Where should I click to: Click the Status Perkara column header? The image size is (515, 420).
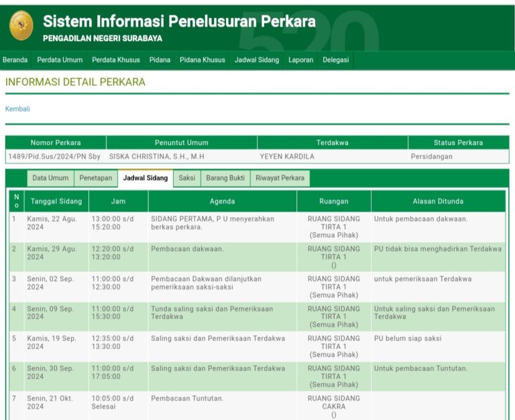point(459,143)
